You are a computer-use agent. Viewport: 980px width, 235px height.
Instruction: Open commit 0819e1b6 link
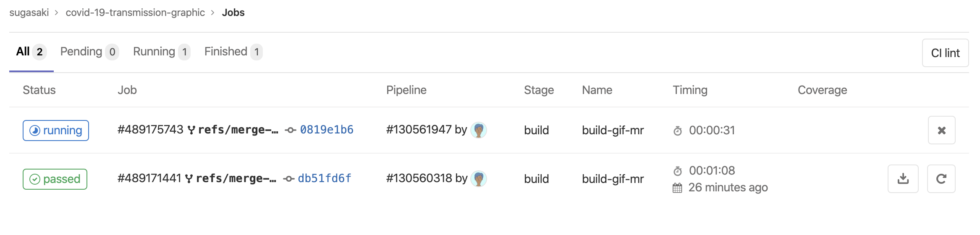[327, 130]
